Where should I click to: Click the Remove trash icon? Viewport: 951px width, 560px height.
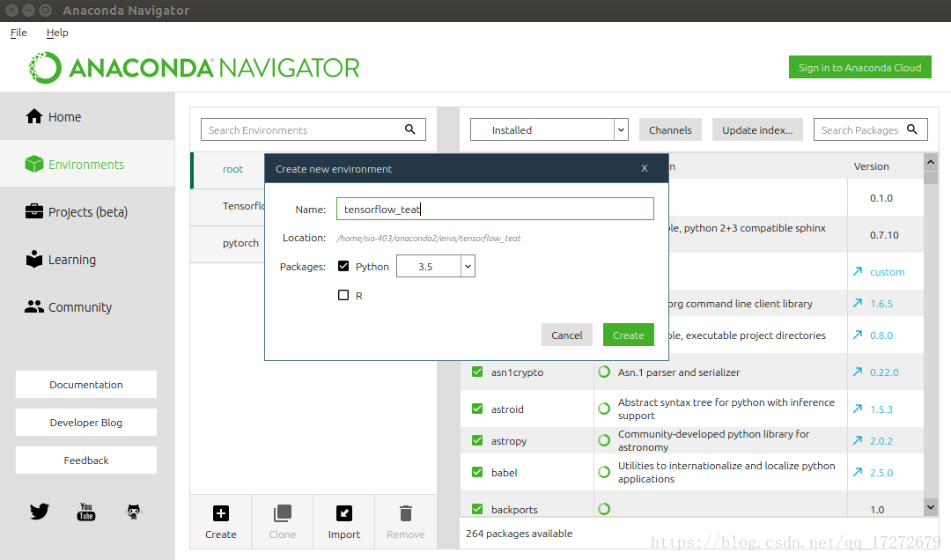point(406,513)
